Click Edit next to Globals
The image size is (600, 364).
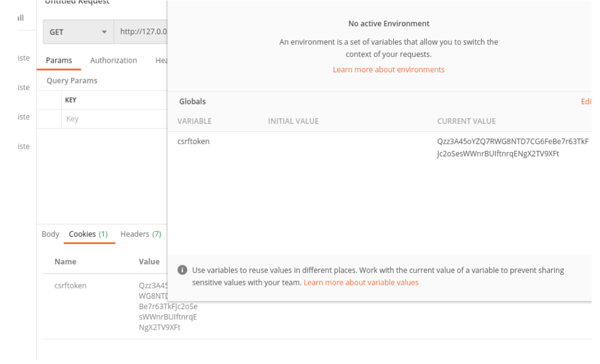click(587, 102)
